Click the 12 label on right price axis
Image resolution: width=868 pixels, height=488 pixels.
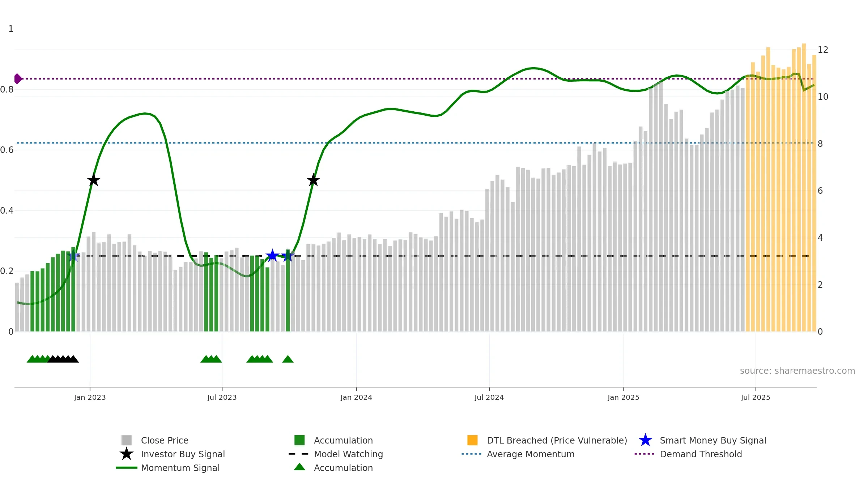[x=823, y=50]
